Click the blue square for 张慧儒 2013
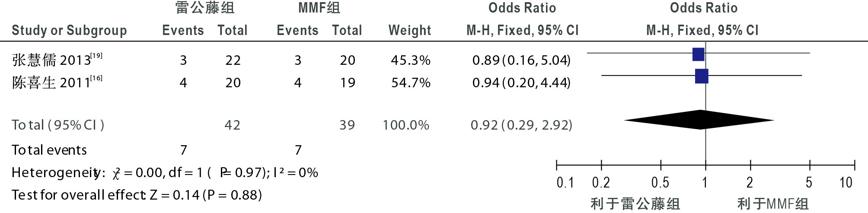This screenshot has width=868, height=213. click(698, 54)
